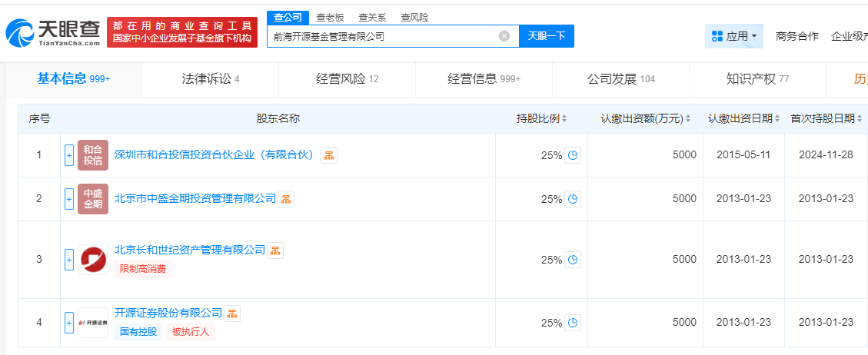Image resolution: width=868 pixels, height=355 pixels.
Task: Open equity structure icon for 北京长和世纪
Action: pos(275,250)
